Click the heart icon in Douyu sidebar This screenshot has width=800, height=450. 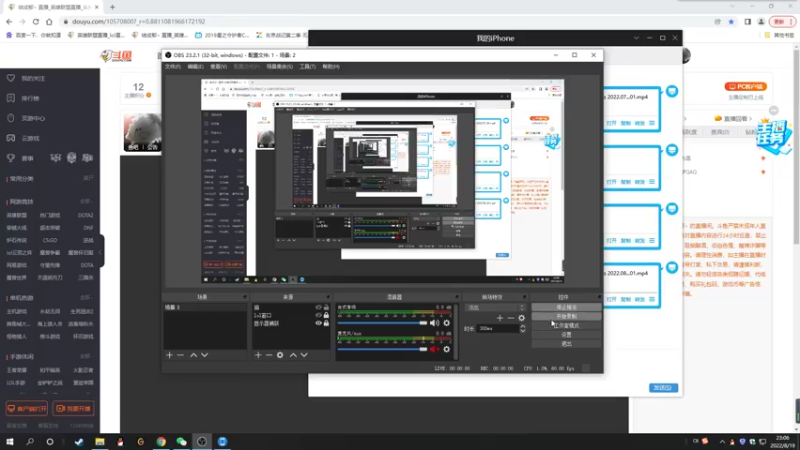pos(11,78)
